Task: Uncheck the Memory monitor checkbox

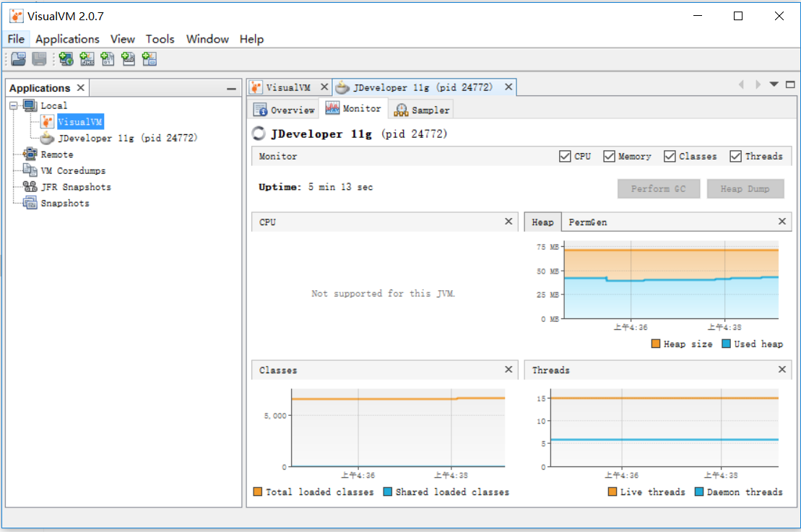Action: click(609, 156)
